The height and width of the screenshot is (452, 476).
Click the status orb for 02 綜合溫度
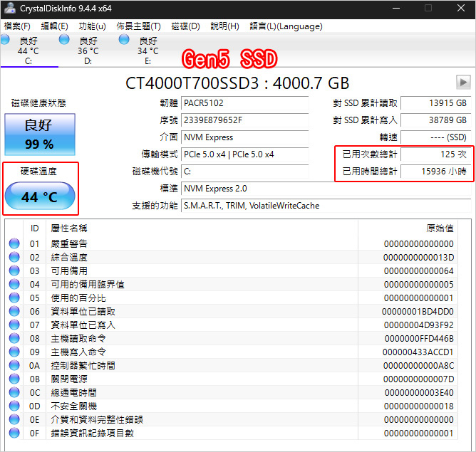pyautogui.click(x=14, y=257)
